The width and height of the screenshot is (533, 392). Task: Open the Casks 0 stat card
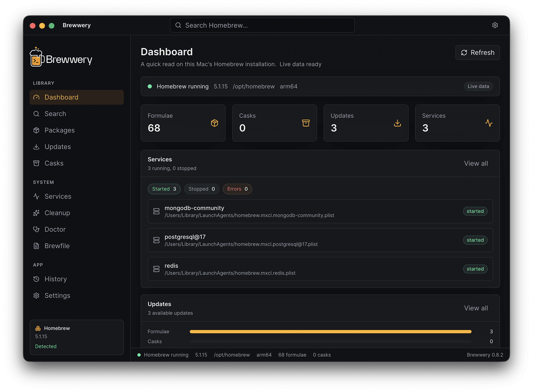click(x=274, y=123)
